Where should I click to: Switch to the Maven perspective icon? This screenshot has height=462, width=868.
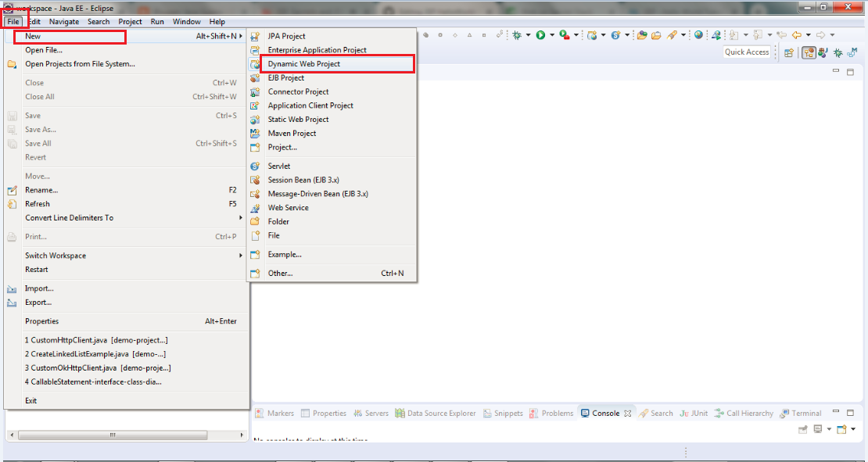tap(853, 52)
